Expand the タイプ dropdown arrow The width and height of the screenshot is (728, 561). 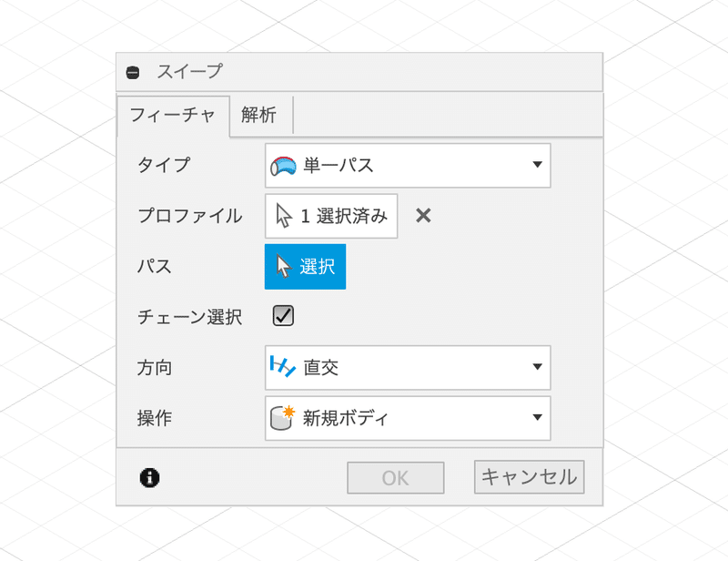tap(537, 165)
